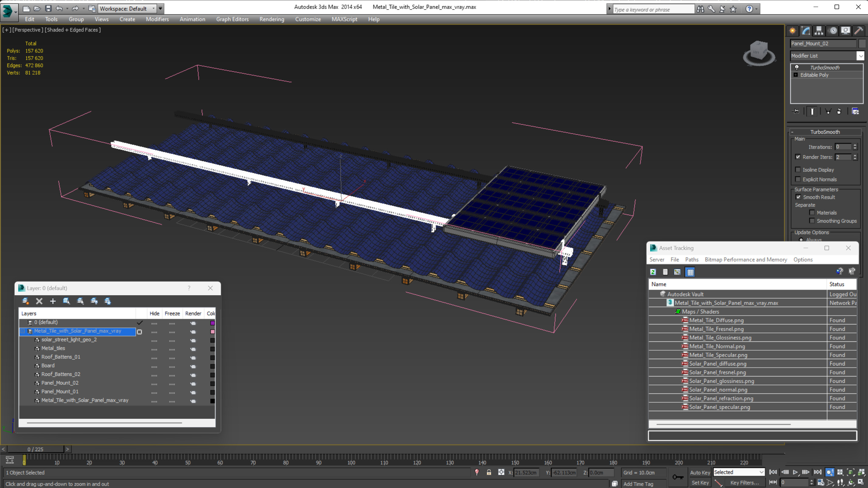Toggle render for Metal_tiles layer row
The height and width of the screenshot is (488, 868).
[193, 349]
